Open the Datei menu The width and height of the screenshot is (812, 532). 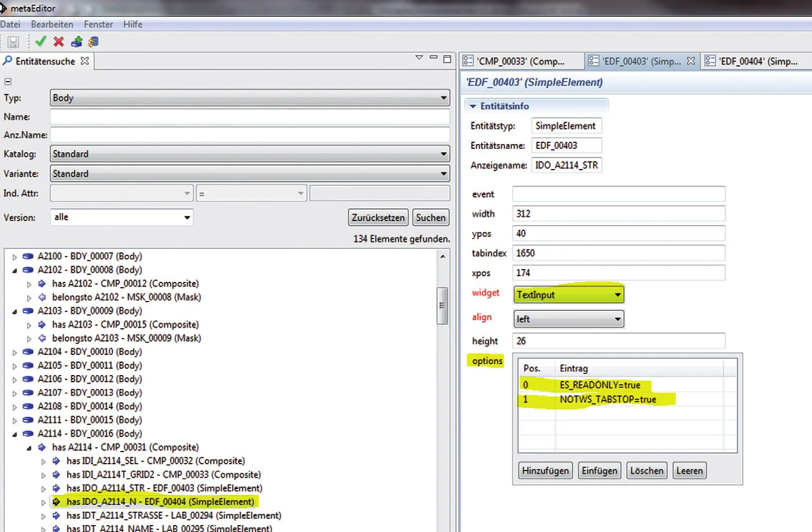10,24
